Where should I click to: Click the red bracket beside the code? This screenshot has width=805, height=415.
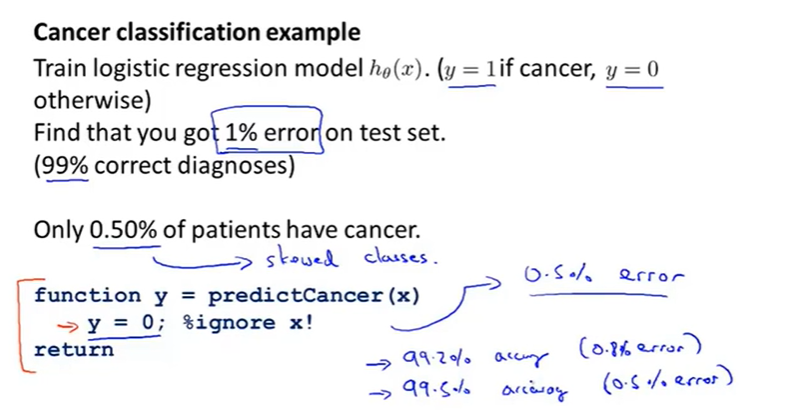pos(25,325)
